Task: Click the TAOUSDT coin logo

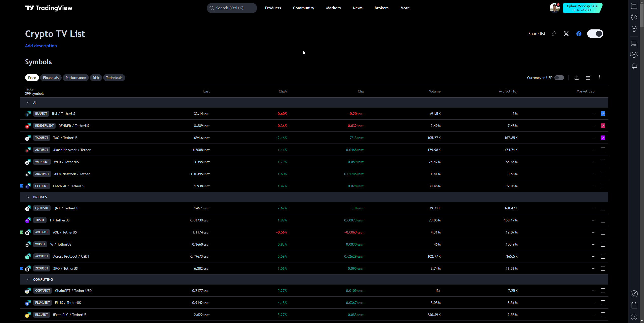Action: (x=28, y=138)
